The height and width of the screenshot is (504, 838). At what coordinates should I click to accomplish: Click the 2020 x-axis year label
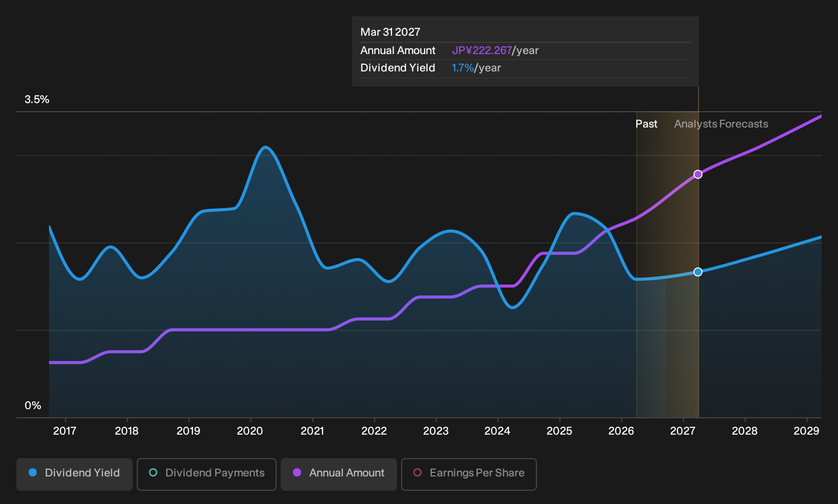click(250, 431)
